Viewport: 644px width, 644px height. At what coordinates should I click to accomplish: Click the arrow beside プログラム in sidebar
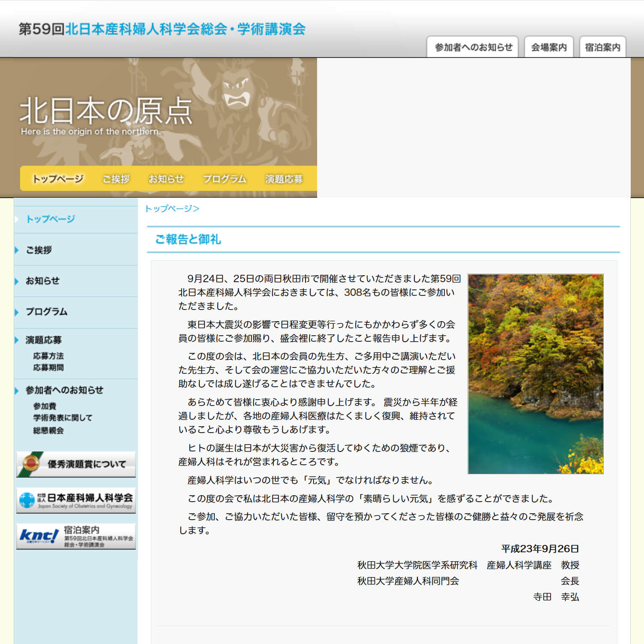[x=17, y=312]
